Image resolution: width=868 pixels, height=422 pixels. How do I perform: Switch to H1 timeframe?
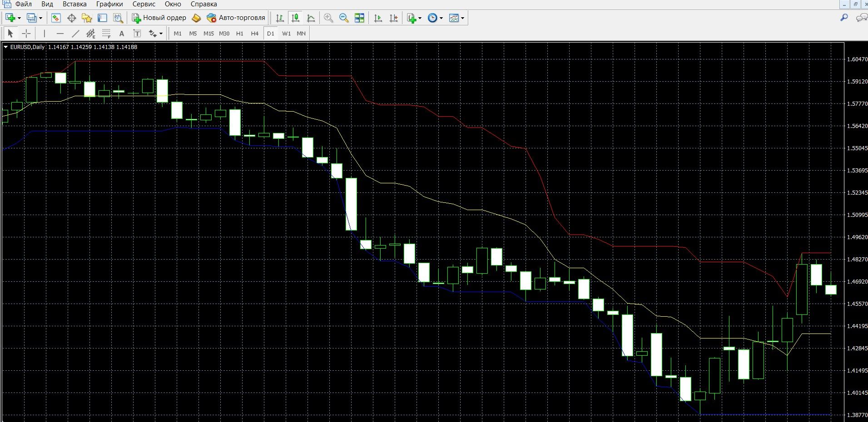pyautogui.click(x=240, y=34)
